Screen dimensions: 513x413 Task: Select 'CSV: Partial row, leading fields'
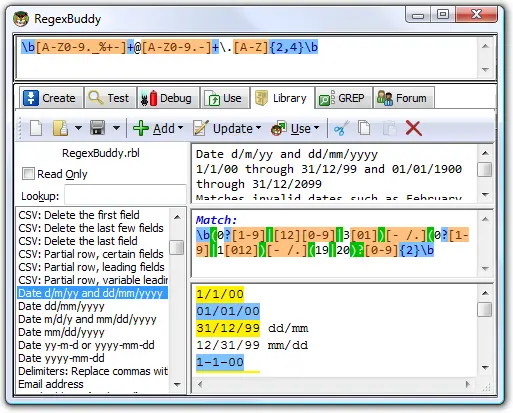[x=93, y=267]
